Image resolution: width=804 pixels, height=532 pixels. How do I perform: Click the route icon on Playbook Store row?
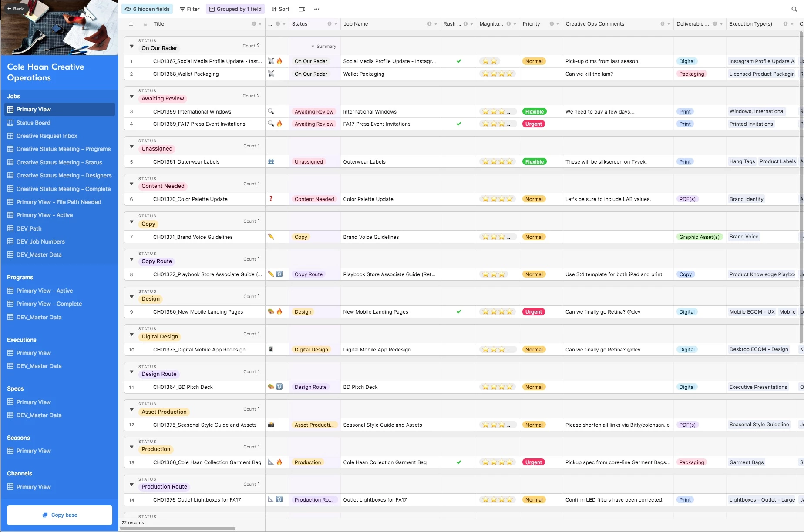pyautogui.click(x=279, y=274)
